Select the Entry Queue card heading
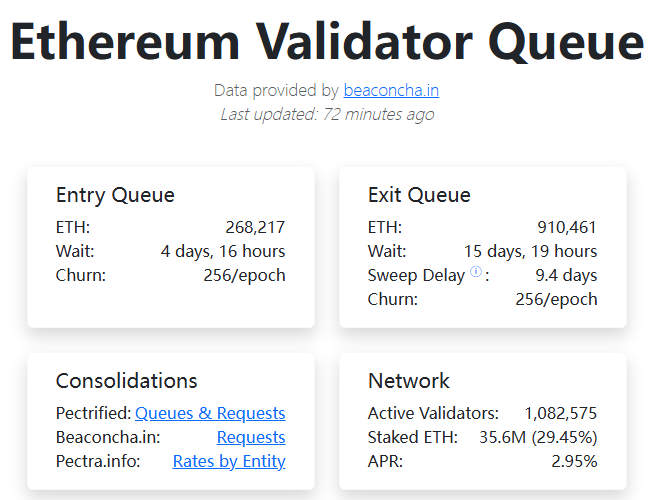 click(x=115, y=195)
